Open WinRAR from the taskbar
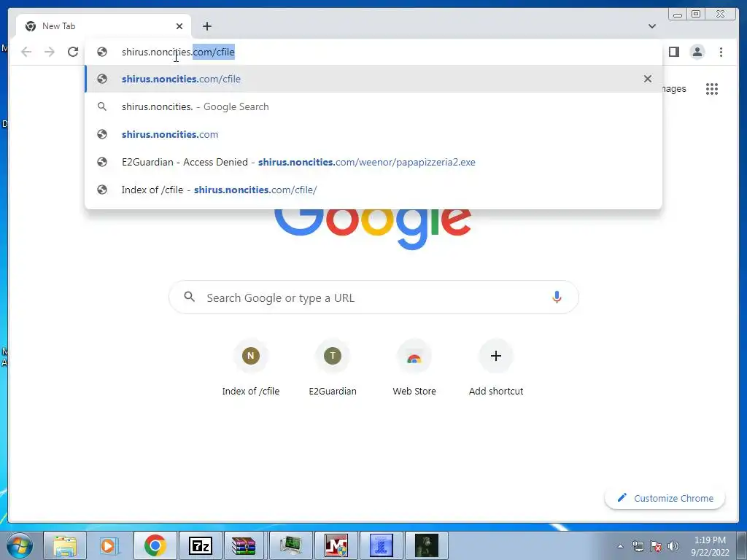Viewport: 747px width, 560px height. point(244,545)
